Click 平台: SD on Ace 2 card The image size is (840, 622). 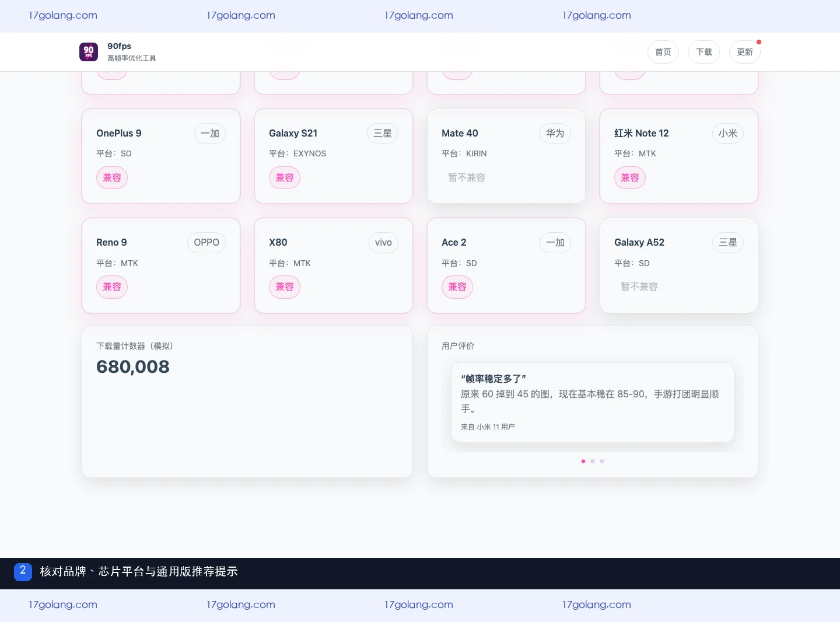click(460, 263)
